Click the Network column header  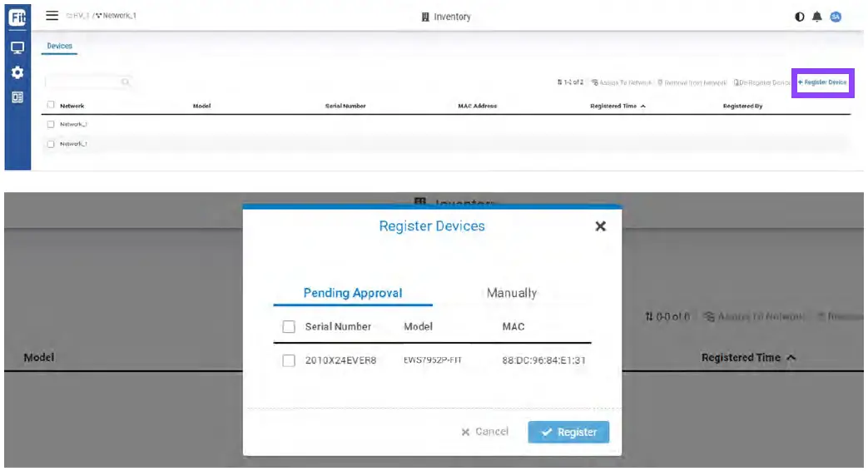72,106
